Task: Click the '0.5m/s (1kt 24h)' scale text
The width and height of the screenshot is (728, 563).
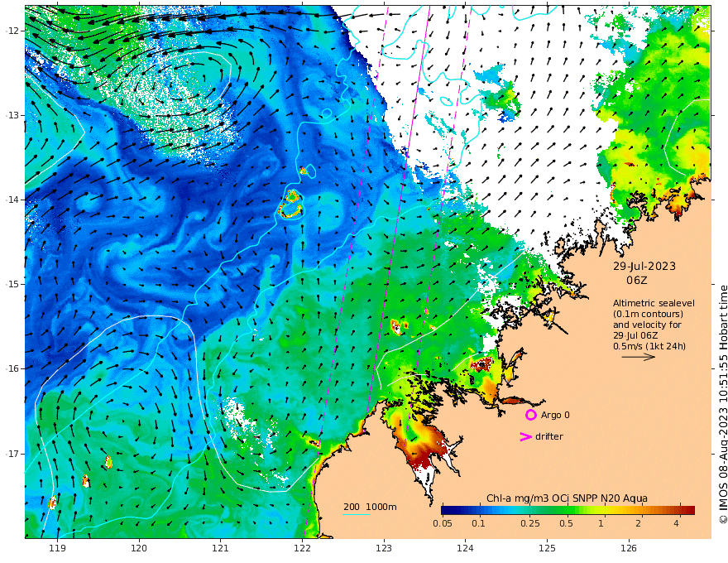Action: tap(649, 346)
